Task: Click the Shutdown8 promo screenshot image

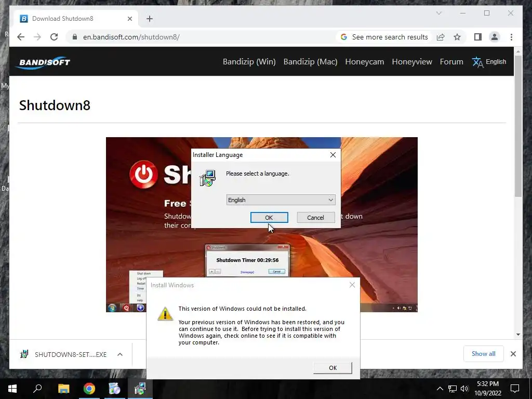Action: click(262, 224)
